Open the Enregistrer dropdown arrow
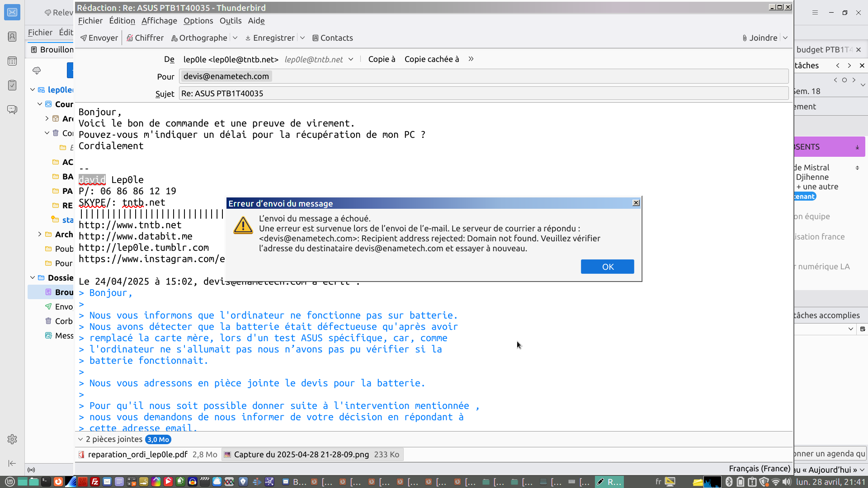868x488 pixels. point(302,38)
